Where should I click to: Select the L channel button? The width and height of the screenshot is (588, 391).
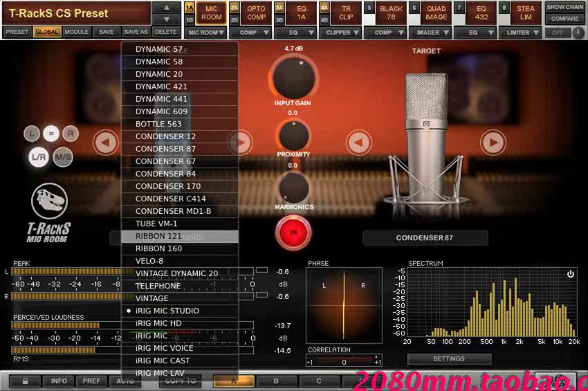32,134
